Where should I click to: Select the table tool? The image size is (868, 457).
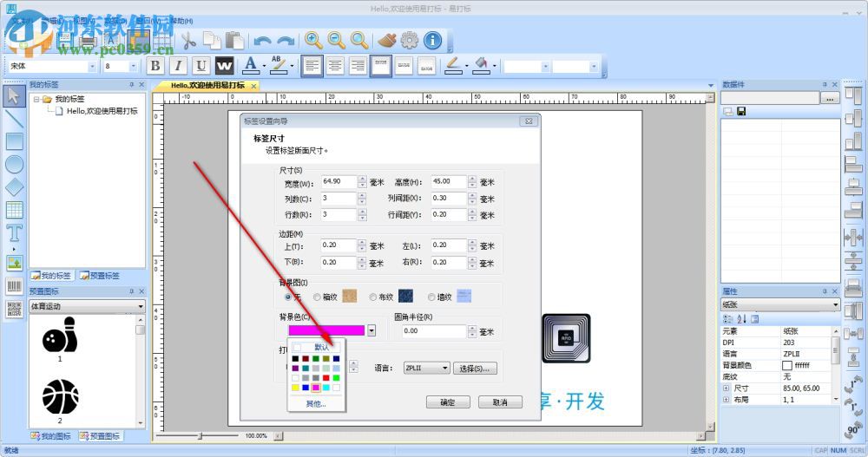point(14,210)
